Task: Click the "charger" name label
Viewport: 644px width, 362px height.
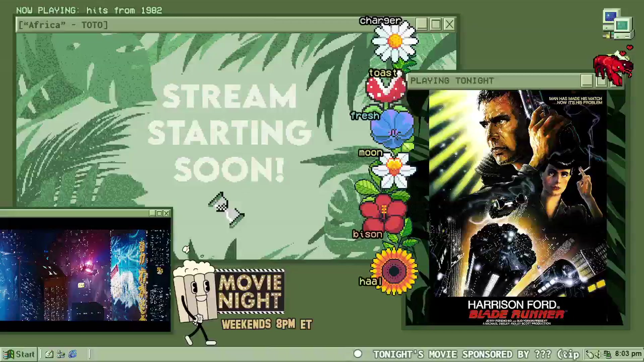Action: tap(380, 21)
